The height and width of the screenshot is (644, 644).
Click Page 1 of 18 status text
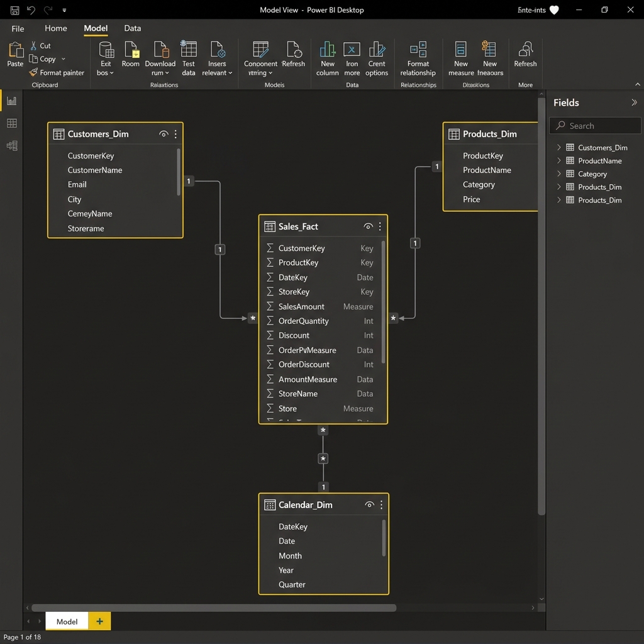pos(22,637)
